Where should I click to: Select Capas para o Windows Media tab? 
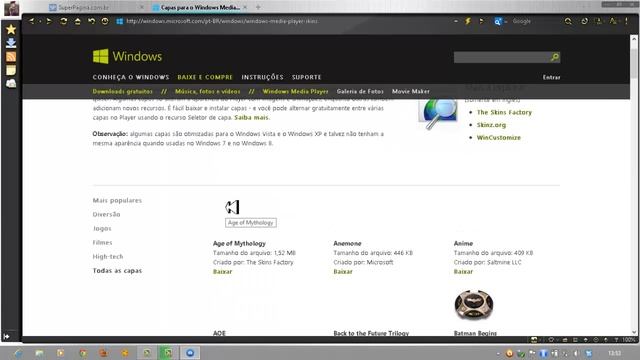[200, 7]
